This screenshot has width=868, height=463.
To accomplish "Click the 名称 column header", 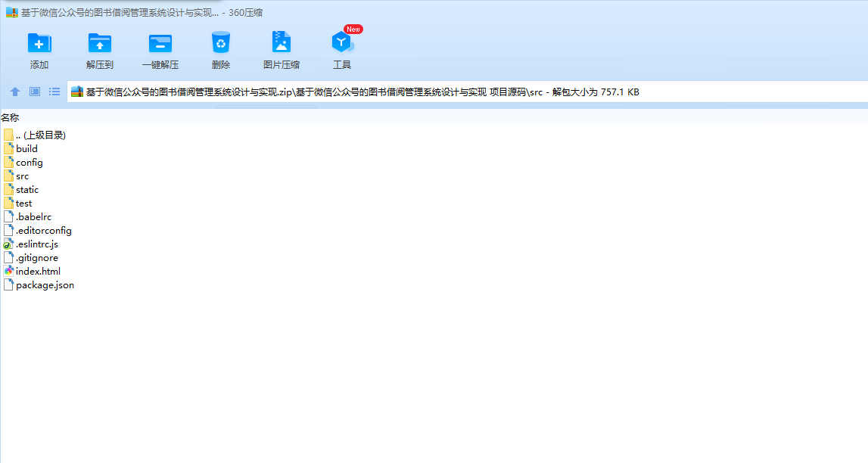I will (10, 118).
